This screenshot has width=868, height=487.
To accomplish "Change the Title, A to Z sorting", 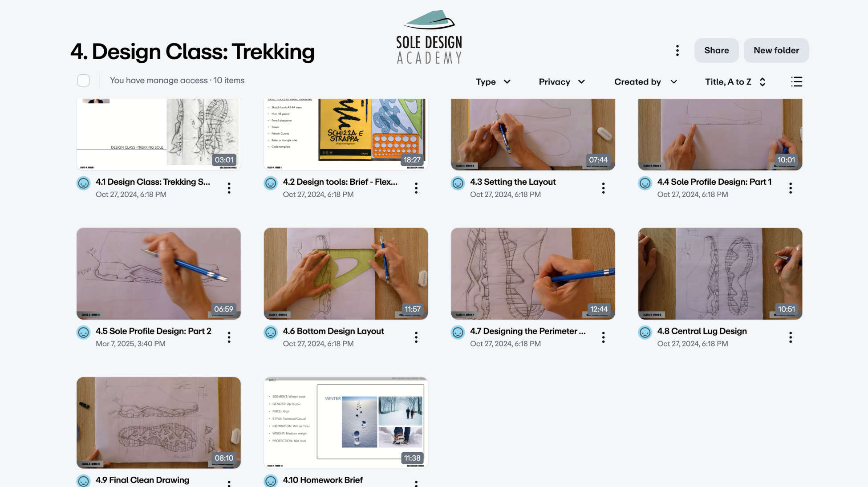I will point(735,82).
